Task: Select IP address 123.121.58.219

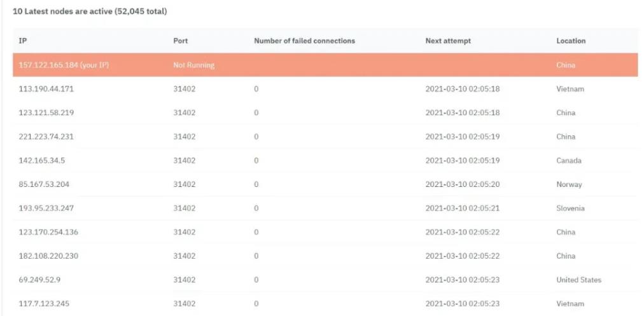Action: (x=46, y=113)
